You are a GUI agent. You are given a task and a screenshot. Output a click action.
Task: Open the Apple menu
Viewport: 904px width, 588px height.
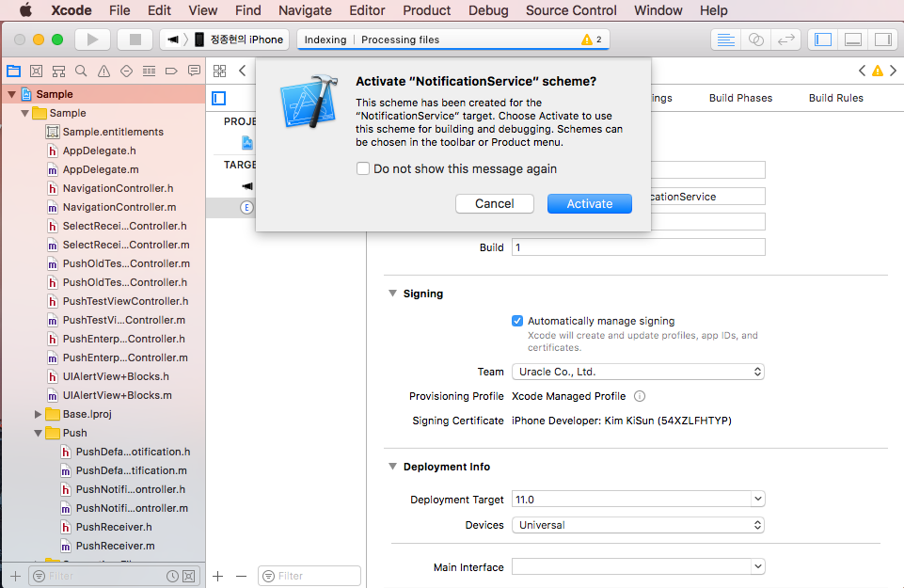(x=26, y=10)
